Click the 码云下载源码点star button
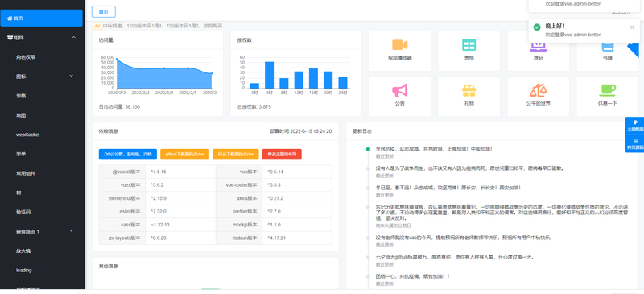 click(236, 154)
